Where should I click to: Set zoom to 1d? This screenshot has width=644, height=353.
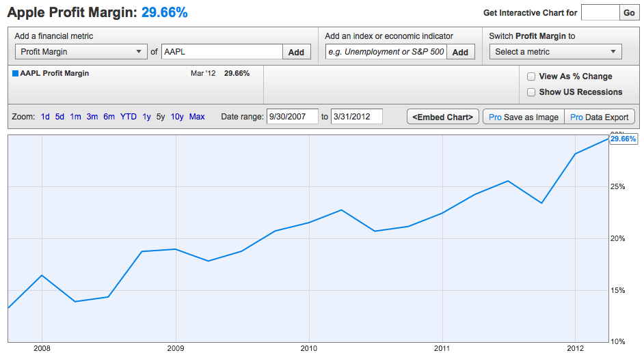(x=45, y=117)
